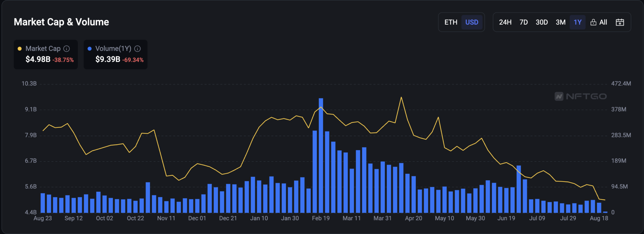Click the Volume(1Y) info icon
The height and width of the screenshot is (234, 644).
click(137, 49)
